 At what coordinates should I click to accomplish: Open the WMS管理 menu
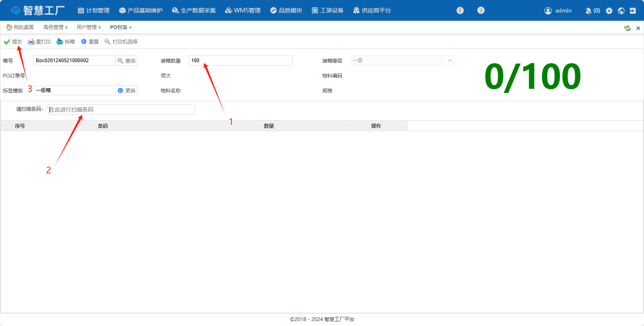243,10
